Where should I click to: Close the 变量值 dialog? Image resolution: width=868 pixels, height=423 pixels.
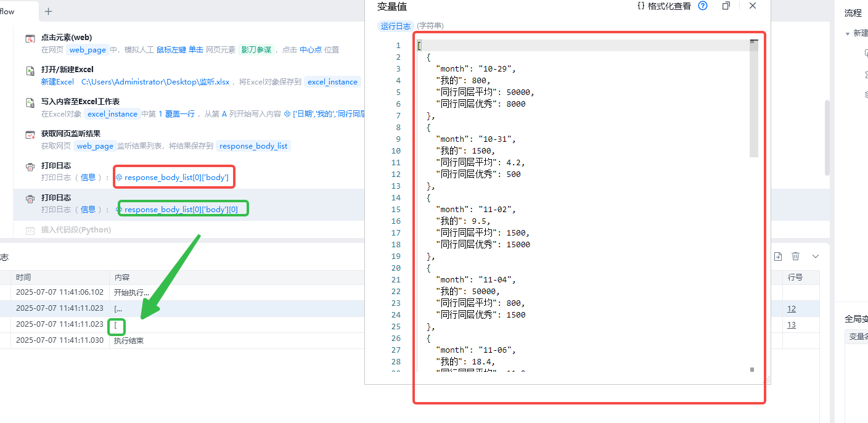click(753, 6)
